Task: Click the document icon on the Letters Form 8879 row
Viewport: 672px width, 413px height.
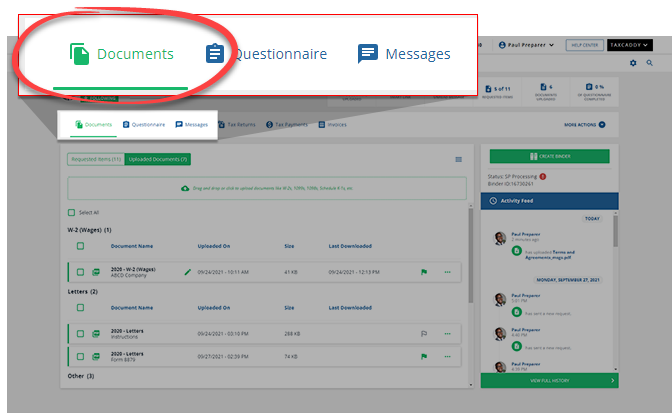Action: pos(96,356)
